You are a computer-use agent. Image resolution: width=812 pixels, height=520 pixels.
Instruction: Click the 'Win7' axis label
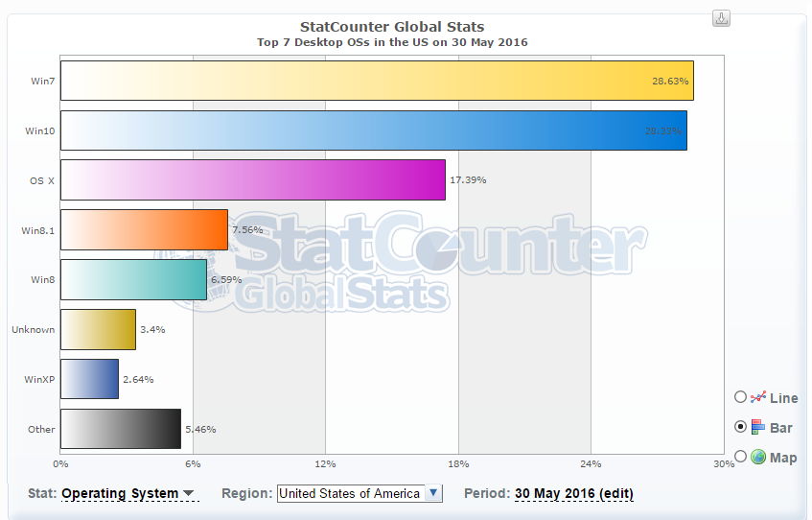(42, 81)
